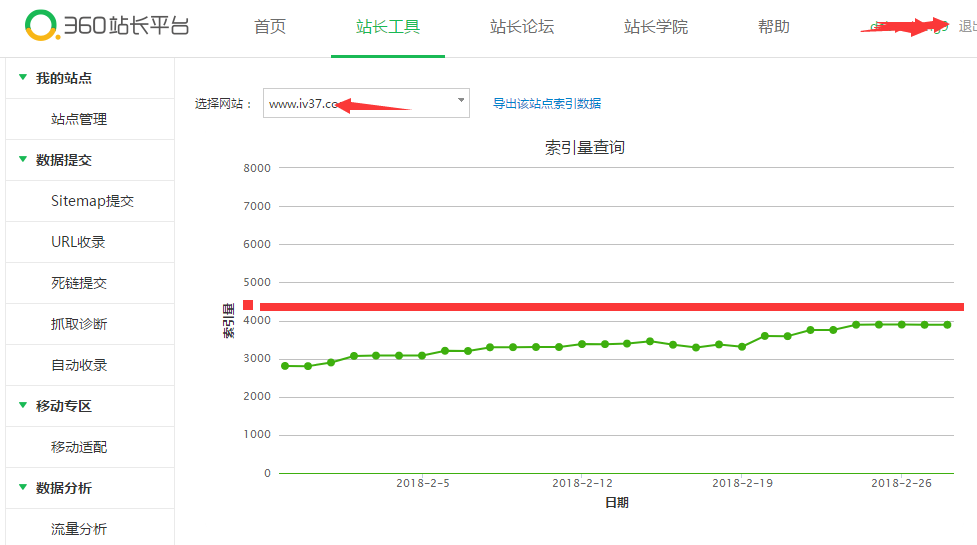The height and width of the screenshot is (545, 977).
Task: Click 导出该站点索引数据 export link
Action: [547, 103]
